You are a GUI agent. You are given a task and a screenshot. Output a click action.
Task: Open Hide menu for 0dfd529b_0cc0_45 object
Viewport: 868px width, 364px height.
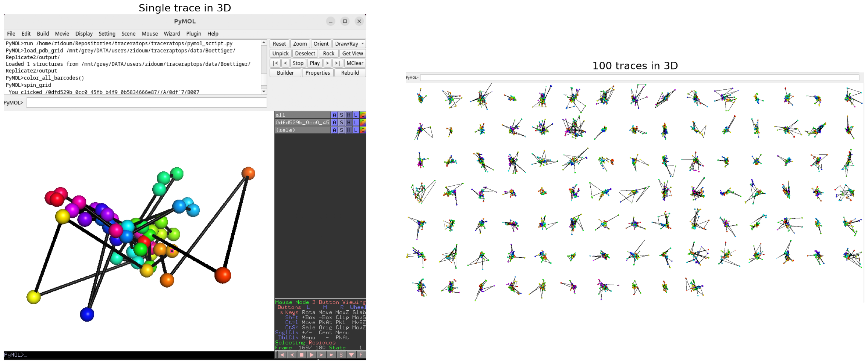coord(349,122)
